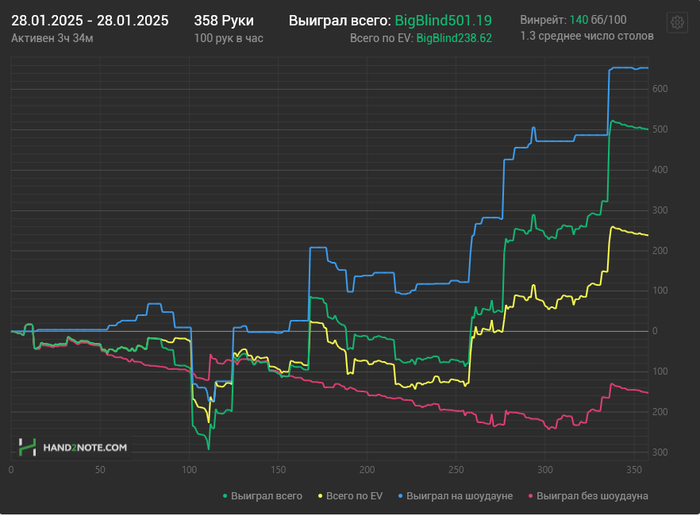
Task: Click the BigBlind238.62 EV value
Action: (454, 38)
